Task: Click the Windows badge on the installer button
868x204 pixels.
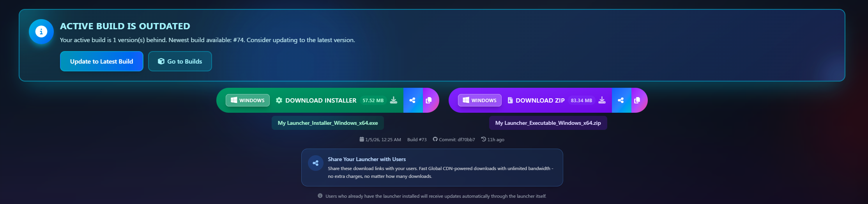Action: coord(247,100)
